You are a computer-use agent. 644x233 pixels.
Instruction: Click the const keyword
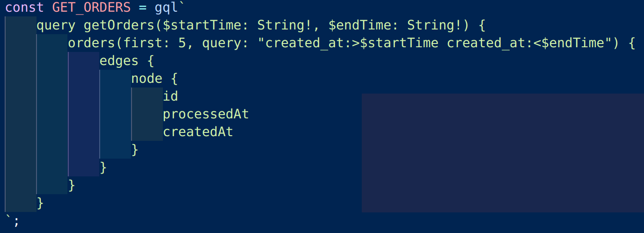pos(24,8)
